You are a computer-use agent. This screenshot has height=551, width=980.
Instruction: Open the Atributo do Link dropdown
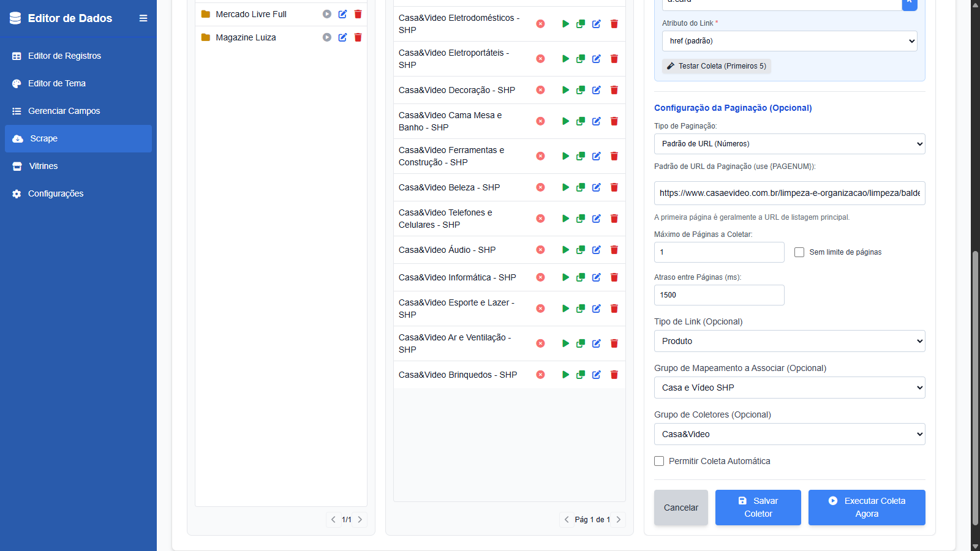(x=789, y=41)
